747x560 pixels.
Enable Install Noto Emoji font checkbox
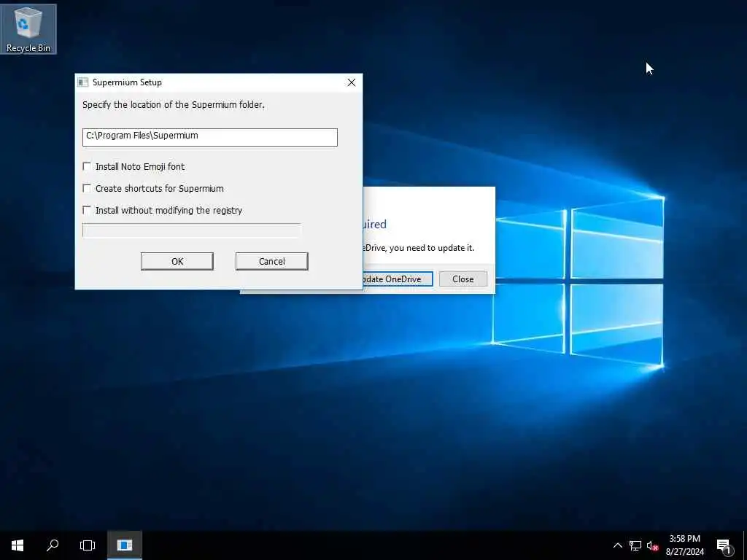point(87,166)
